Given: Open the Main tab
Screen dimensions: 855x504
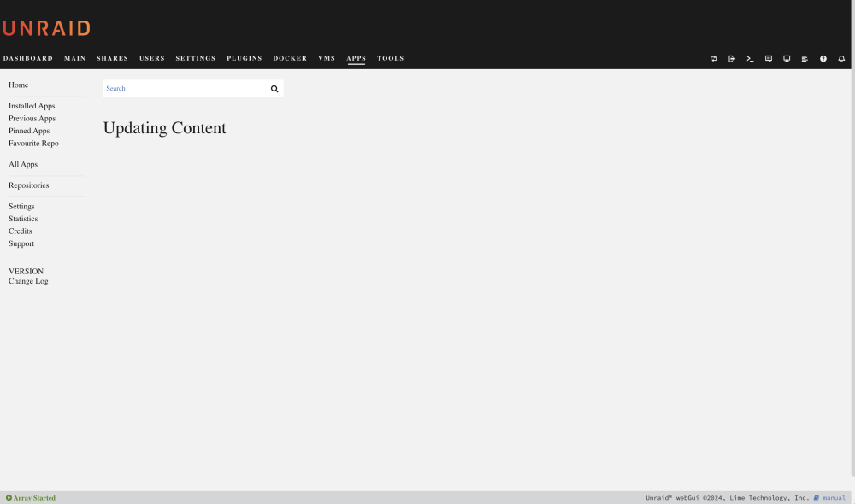Looking at the screenshot, I should coord(74,58).
